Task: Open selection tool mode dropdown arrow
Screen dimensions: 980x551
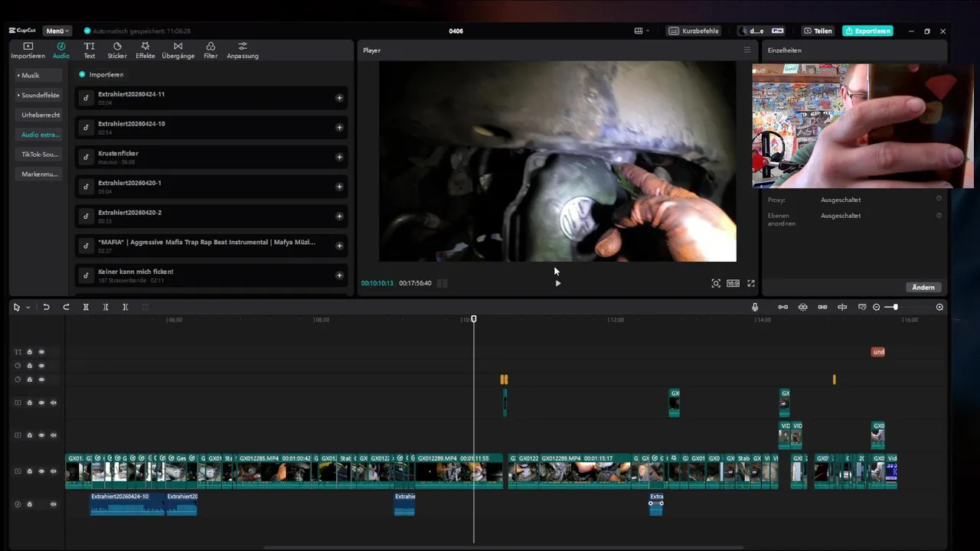Action: pyautogui.click(x=28, y=307)
